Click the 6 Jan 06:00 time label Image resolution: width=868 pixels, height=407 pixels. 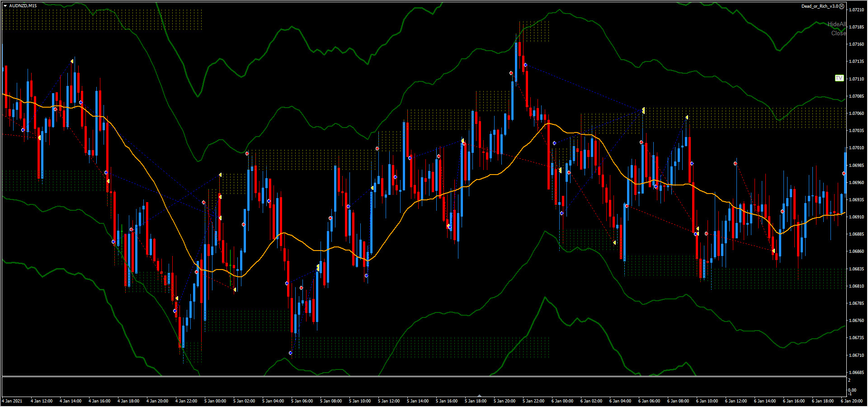(x=649, y=401)
